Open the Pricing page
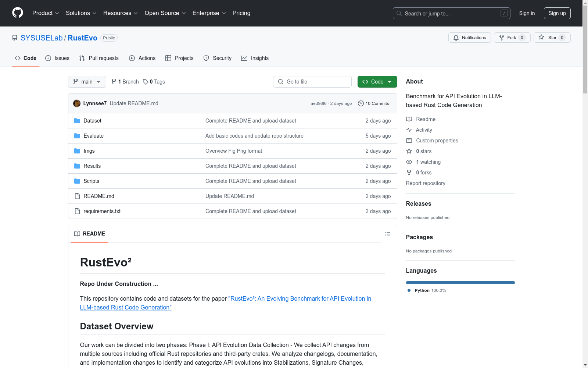The height and width of the screenshot is (368, 588). click(x=241, y=13)
